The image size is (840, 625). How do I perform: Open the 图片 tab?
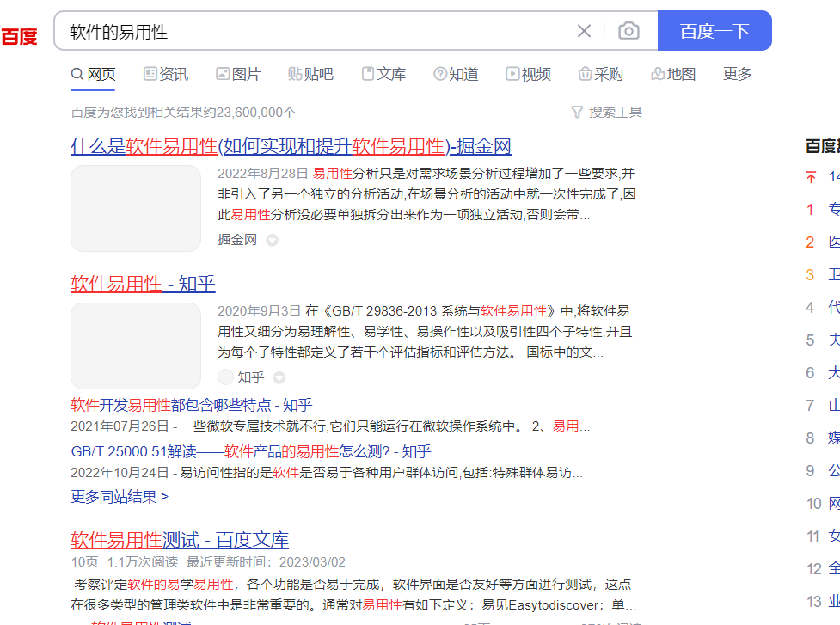click(238, 74)
